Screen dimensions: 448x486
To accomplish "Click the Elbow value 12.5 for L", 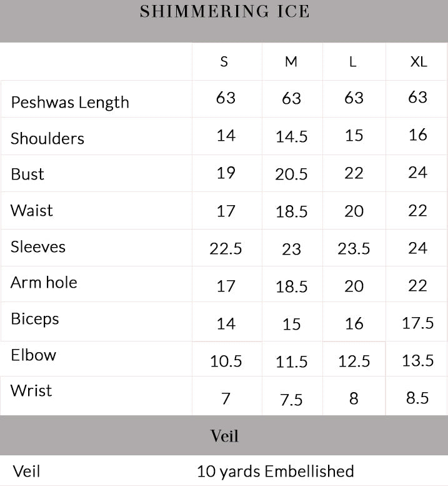I will point(354,362).
